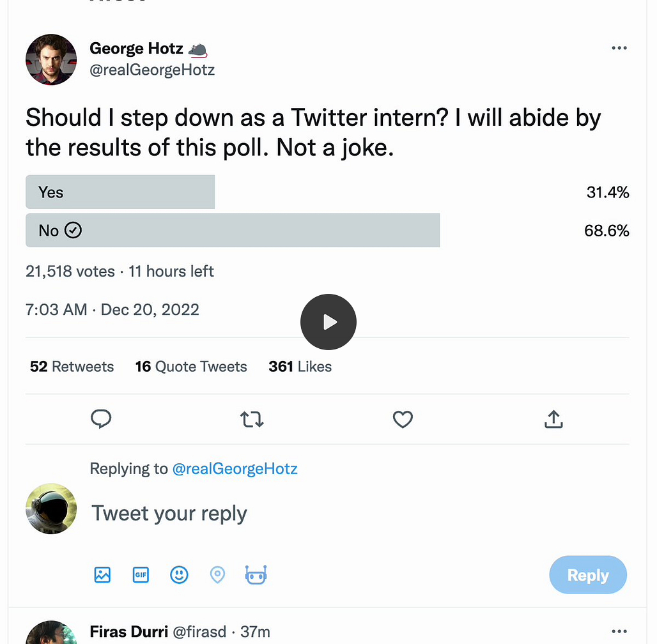Click the location pin icon
Viewport: 657px width, 644px height.
click(217, 575)
